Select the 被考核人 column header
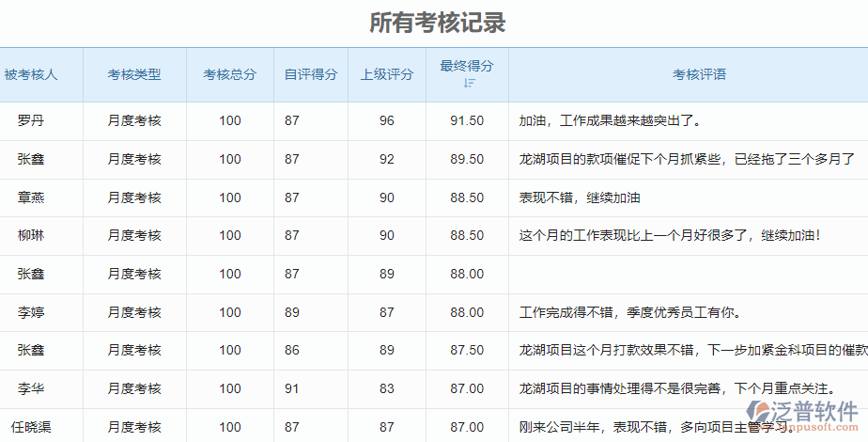 tap(31, 74)
